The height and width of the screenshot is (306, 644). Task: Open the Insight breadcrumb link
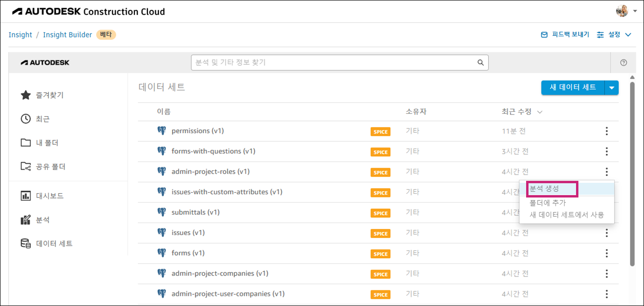(20, 34)
